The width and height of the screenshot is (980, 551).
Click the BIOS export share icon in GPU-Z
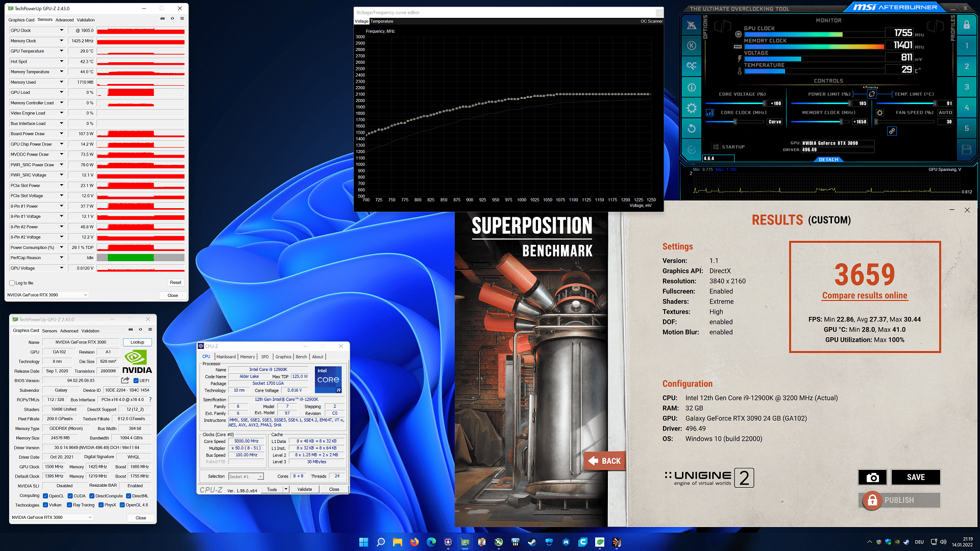coord(125,381)
